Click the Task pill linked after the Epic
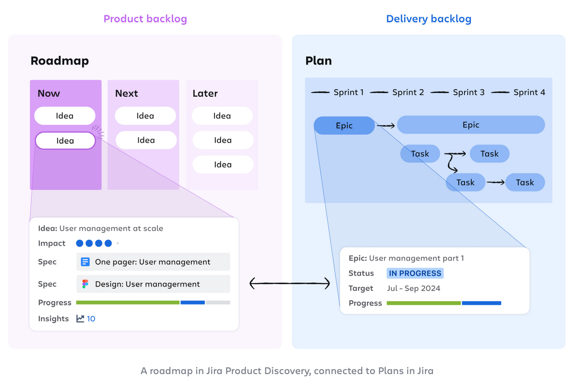Viewport: 588px width, 387px height. (x=420, y=153)
